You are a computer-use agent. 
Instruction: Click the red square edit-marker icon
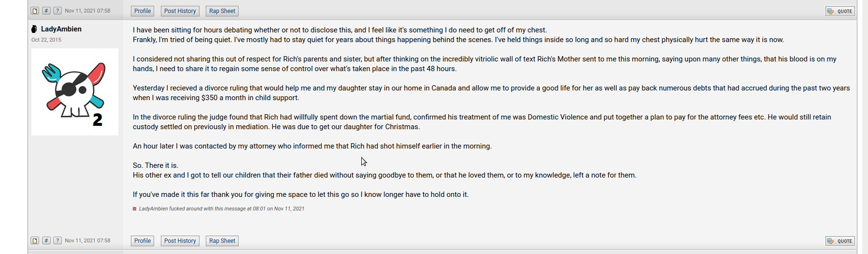point(135,209)
